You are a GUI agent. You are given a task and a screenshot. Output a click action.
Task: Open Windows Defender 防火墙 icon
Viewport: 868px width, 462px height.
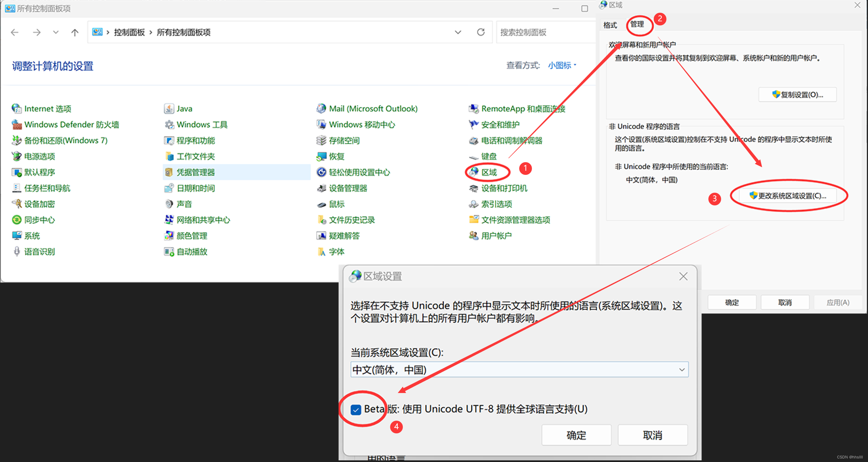point(17,124)
